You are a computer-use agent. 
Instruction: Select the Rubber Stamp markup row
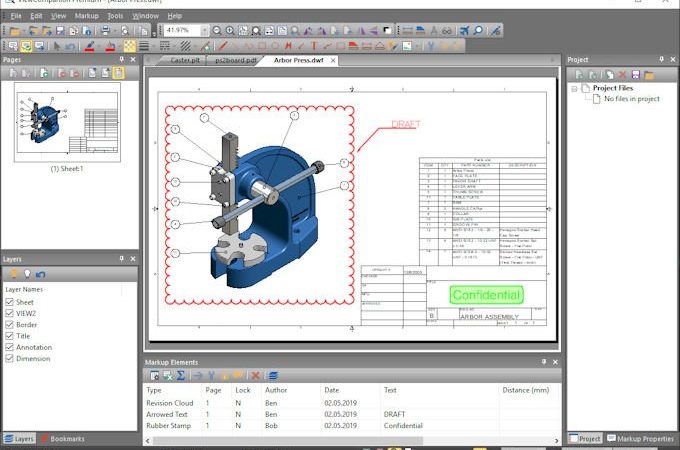351,426
